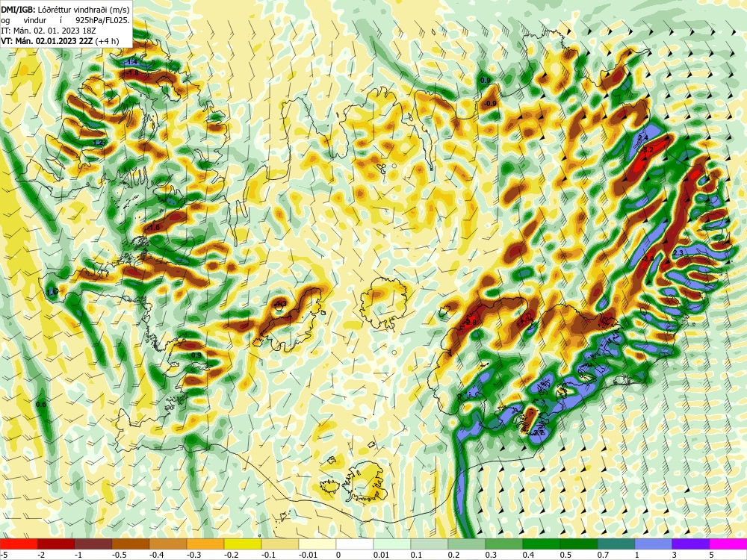
Task: Click the '-3.2' value label on the map
Action: pos(648,149)
